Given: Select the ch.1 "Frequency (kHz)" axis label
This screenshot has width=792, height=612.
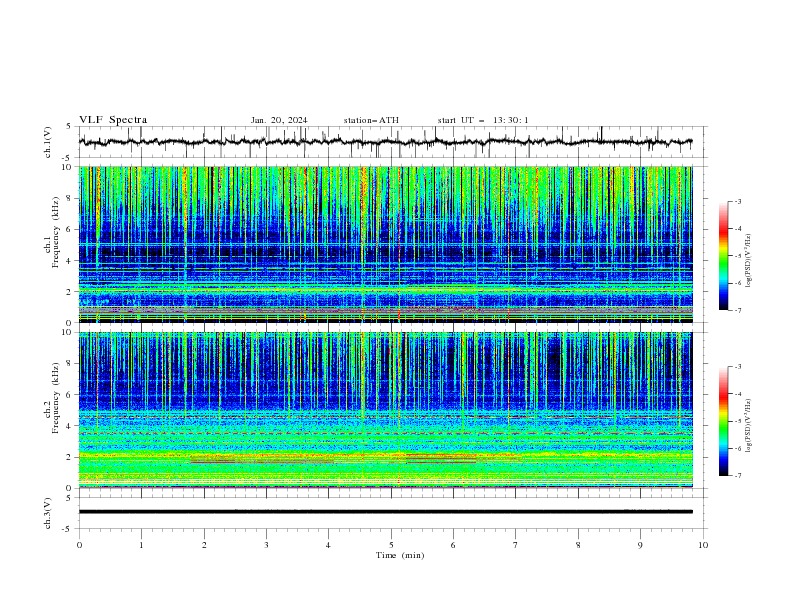Looking at the screenshot, I should click(56, 232).
